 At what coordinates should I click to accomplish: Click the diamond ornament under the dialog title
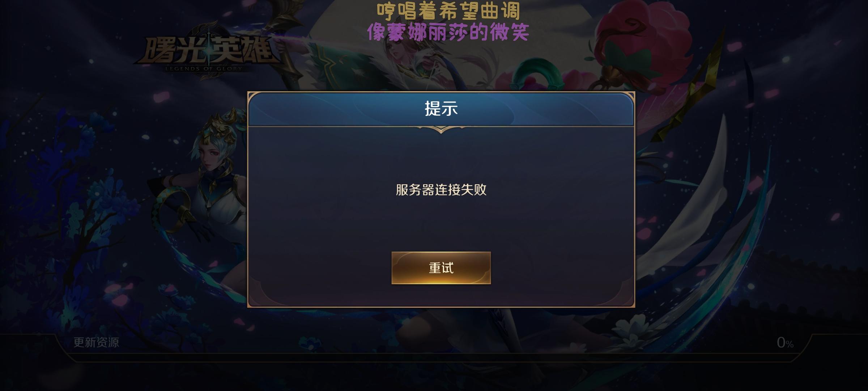pyautogui.click(x=441, y=130)
